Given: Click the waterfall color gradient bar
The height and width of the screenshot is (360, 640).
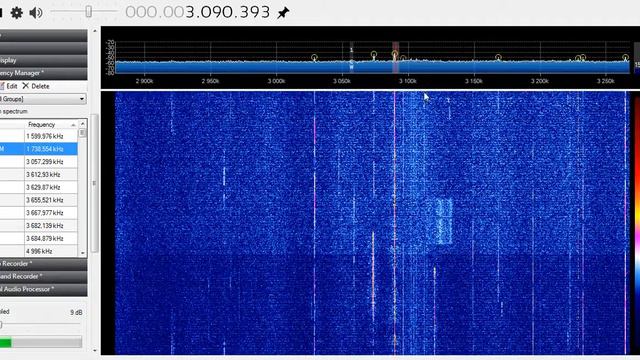Looking at the screenshot, I should 637,222.
